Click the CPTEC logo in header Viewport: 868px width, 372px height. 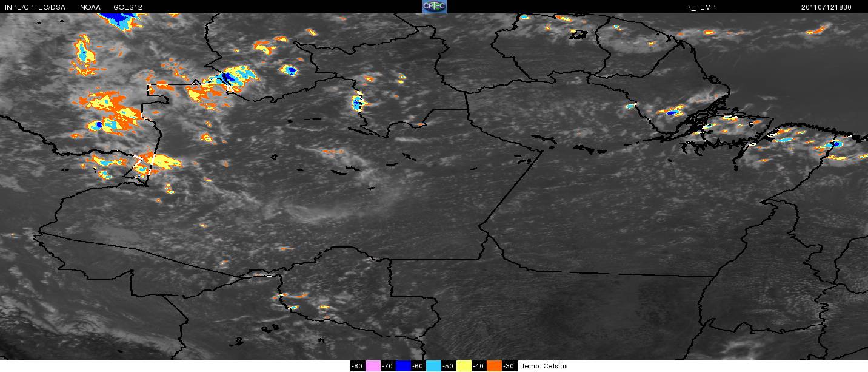(x=434, y=7)
